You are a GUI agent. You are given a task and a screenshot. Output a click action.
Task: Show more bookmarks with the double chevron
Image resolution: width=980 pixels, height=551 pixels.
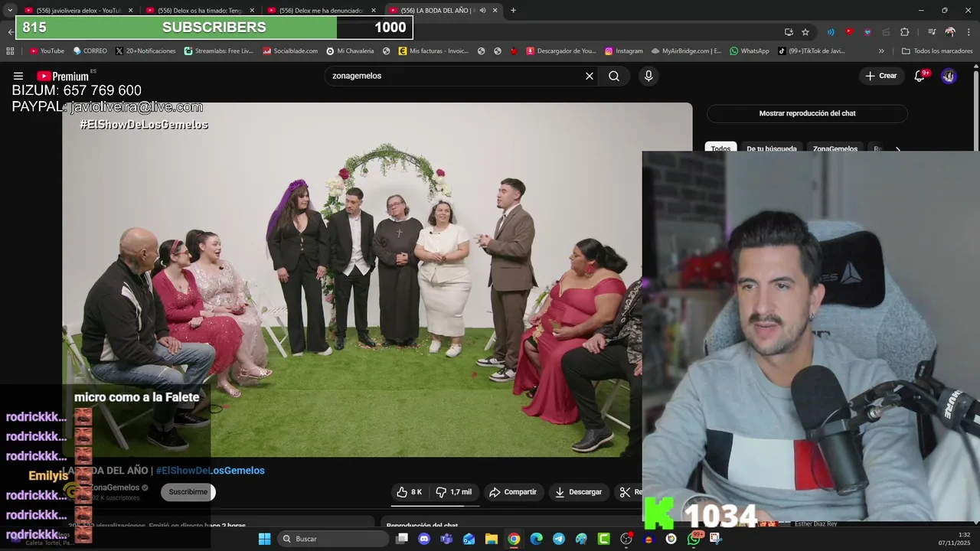[x=881, y=51]
